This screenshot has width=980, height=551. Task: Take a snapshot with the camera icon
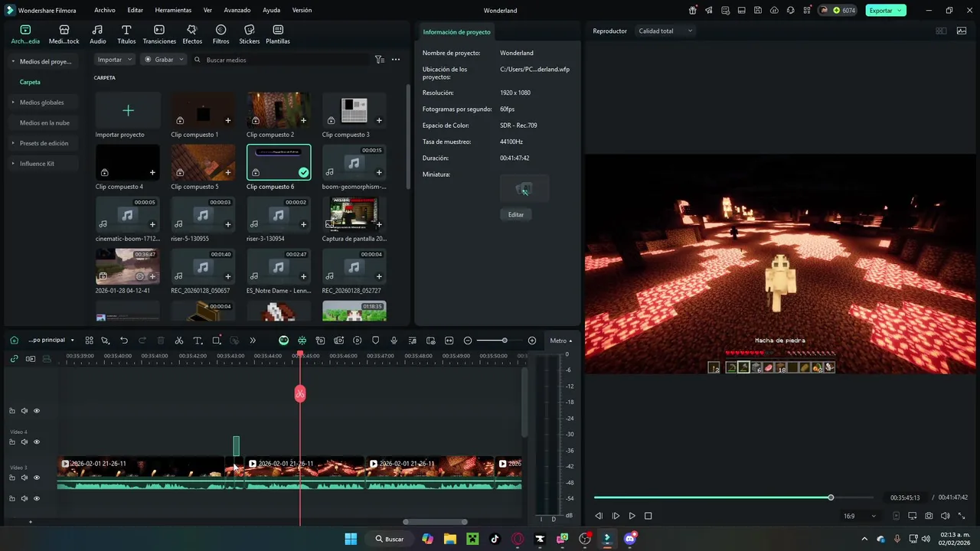929,517
